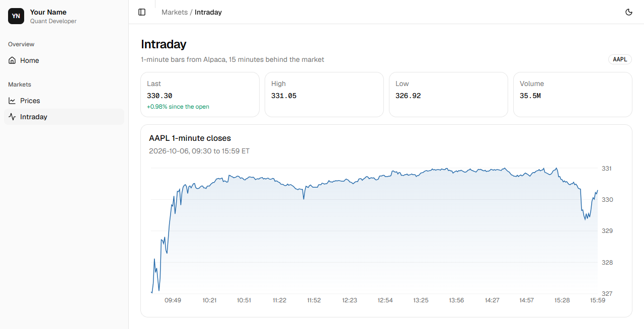The image size is (644, 329).
Task: Click the 1-minute bars from Alpaca description
Action: click(232, 59)
